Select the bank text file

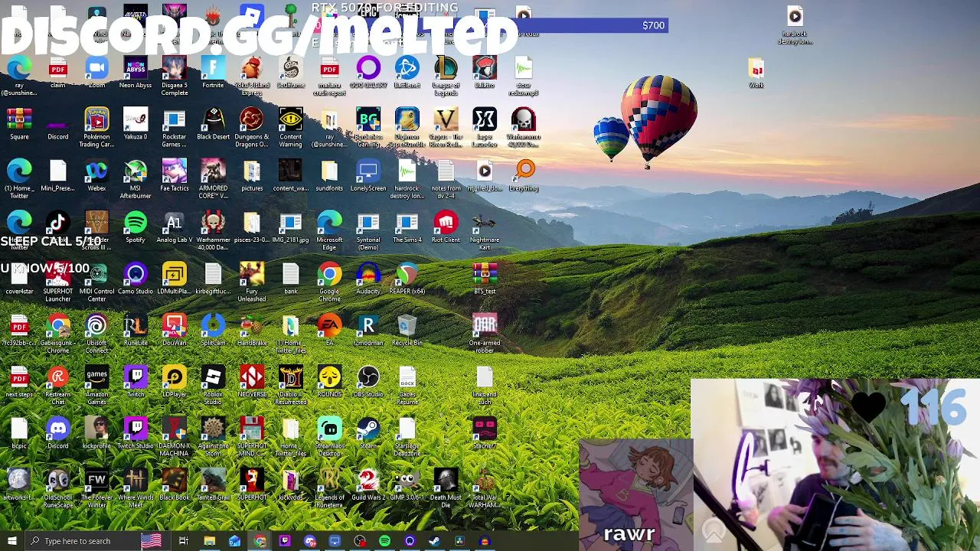[291, 278]
